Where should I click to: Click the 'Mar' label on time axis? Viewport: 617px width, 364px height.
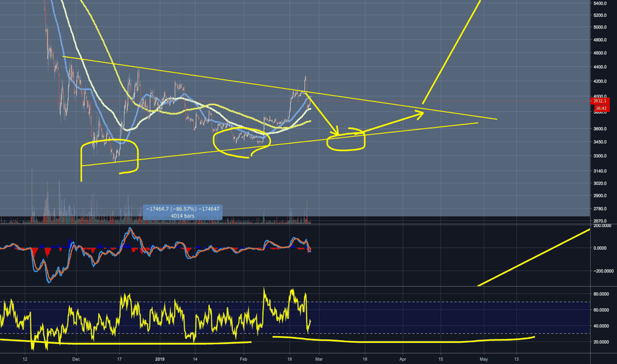(x=318, y=359)
